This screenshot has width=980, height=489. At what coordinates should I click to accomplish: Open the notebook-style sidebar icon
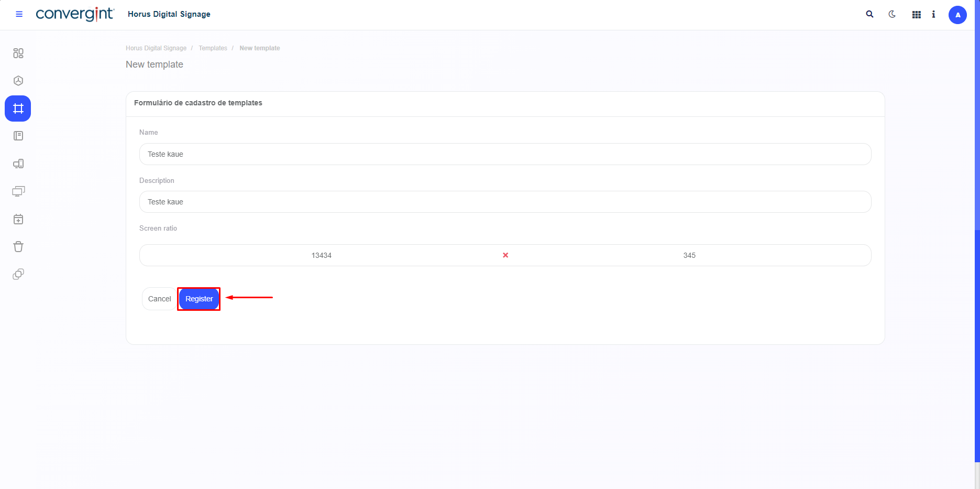(18, 136)
